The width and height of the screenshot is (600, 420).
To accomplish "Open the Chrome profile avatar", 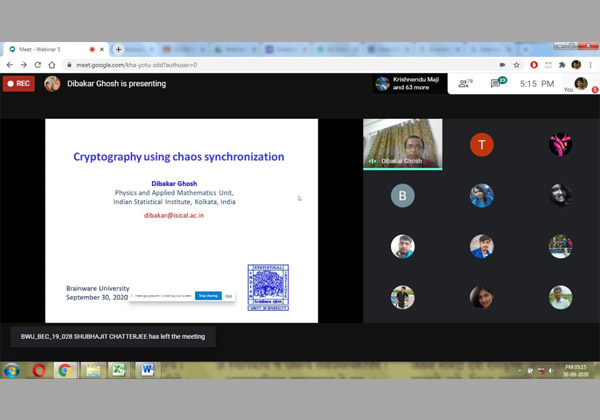I will tap(576, 65).
